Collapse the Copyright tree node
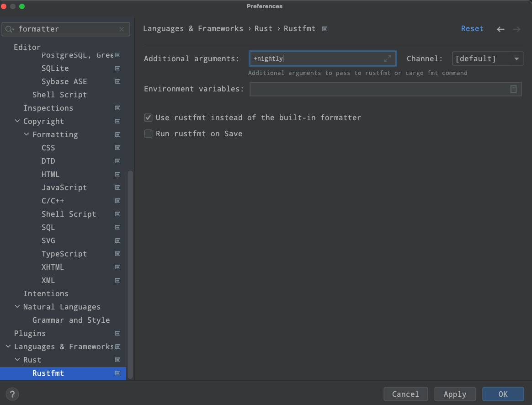This screenshot has width=532, height=405. pyautogui.click(x=17, y=121)
